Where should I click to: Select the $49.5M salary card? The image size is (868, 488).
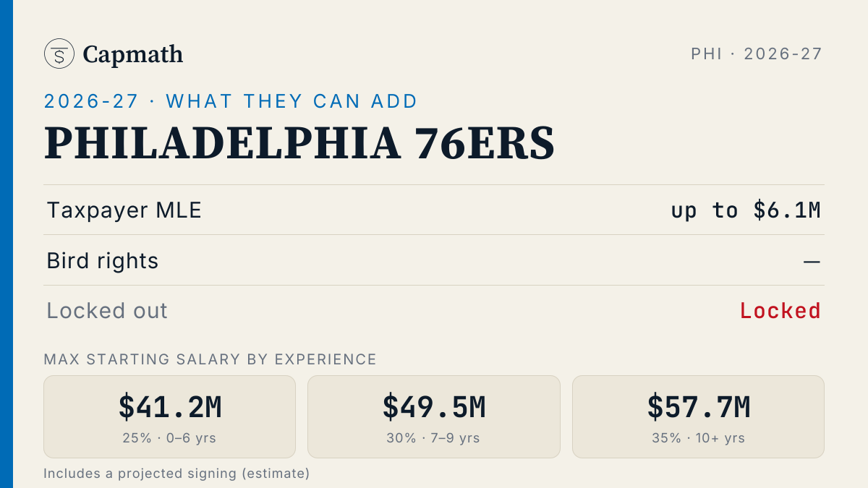[x=434, y=416]
